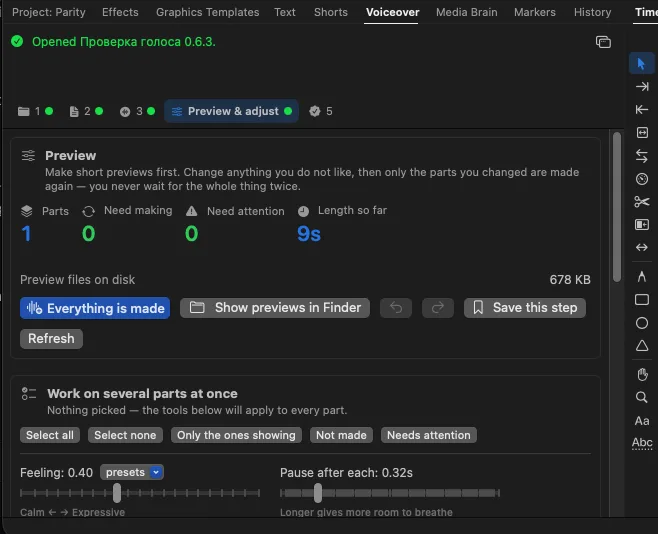Screen dimensions: 658x534
Task: Click the Feeling slider handle
Action: pyautogui.click(x=117, y=493)
